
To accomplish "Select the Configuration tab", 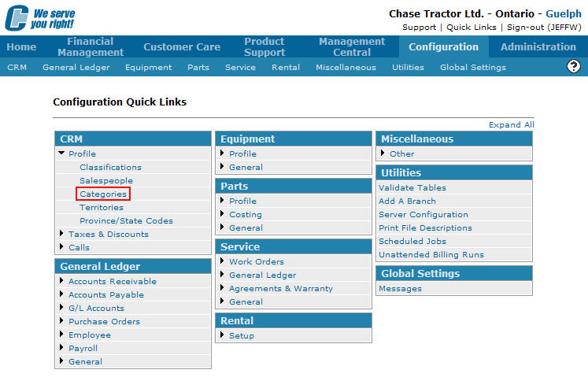I will (x=444, y=47).
